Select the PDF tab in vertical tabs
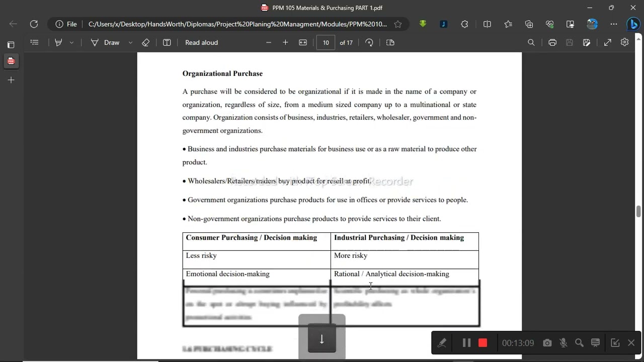Viewport: 644px width, 362px height. (11, 61)
